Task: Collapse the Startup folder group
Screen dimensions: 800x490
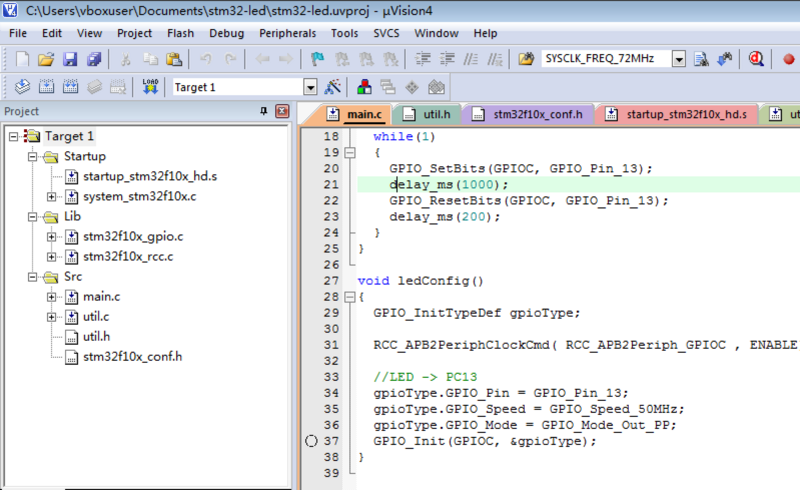Action: click(33, 156)
